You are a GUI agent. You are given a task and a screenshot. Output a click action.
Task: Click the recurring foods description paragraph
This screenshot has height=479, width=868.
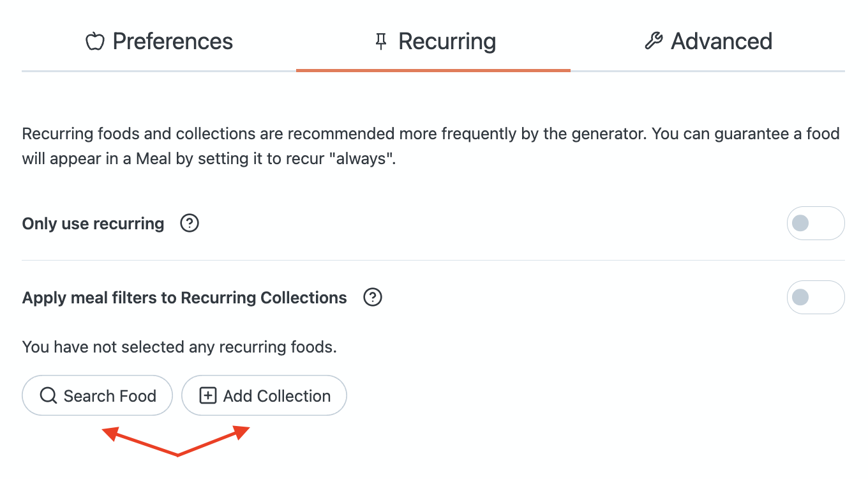430,146
